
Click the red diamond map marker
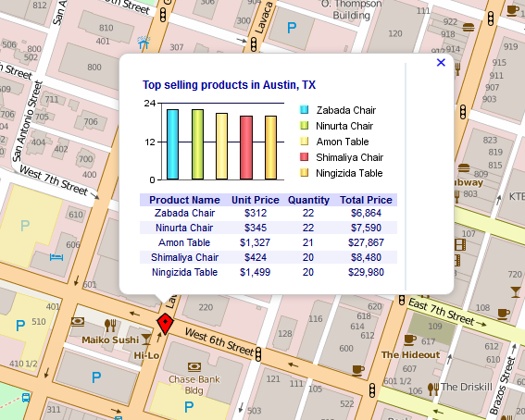(x=165, y=323)
